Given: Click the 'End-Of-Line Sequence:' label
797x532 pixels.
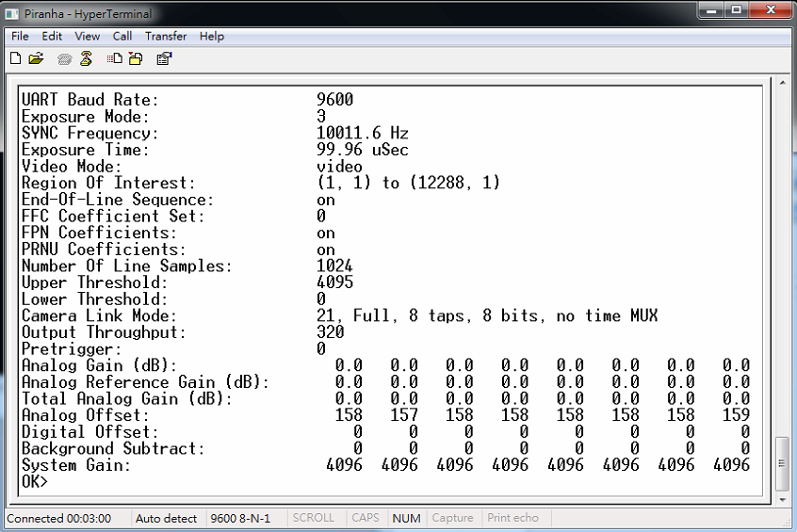Looking at the screenshot, I should (x=118, y=200).
